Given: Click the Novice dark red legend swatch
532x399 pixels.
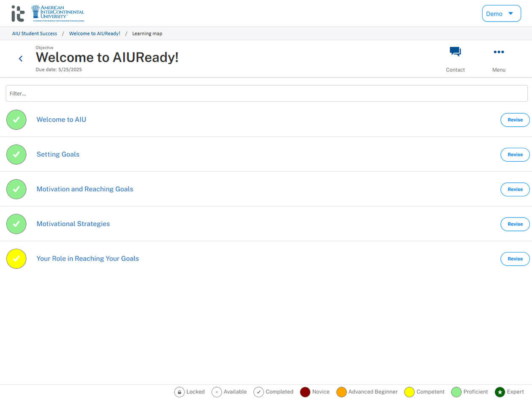Looking at the screenshot, I should (x=305, y=392).
